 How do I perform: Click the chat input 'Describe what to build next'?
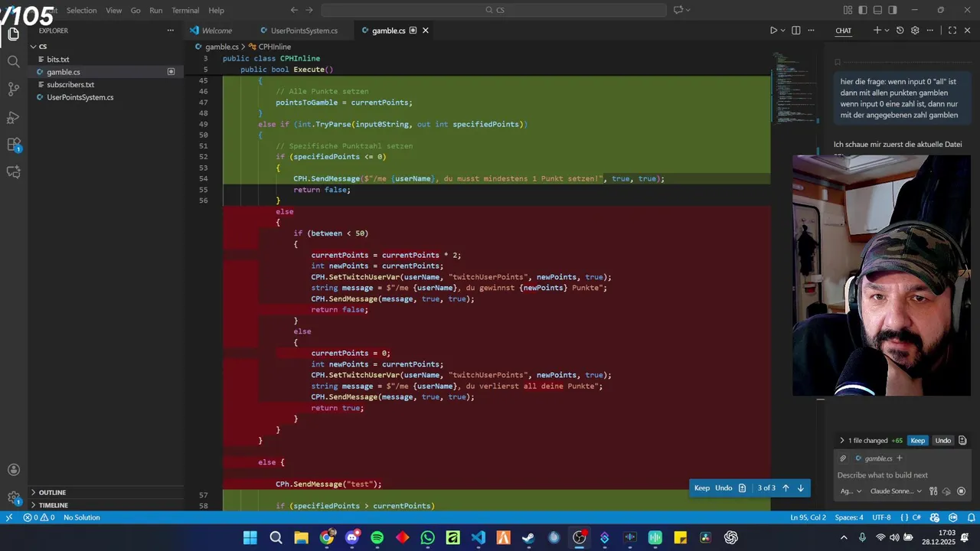902,475
